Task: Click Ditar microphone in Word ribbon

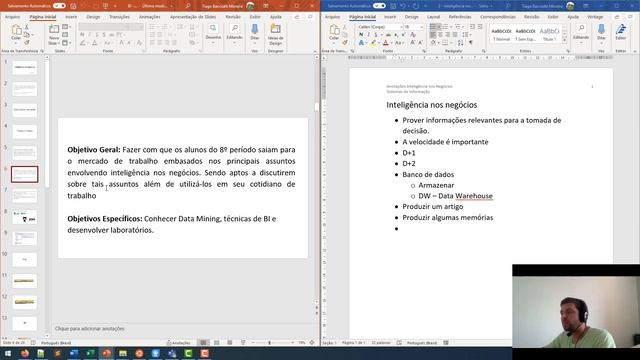Action: click(601, 32)
